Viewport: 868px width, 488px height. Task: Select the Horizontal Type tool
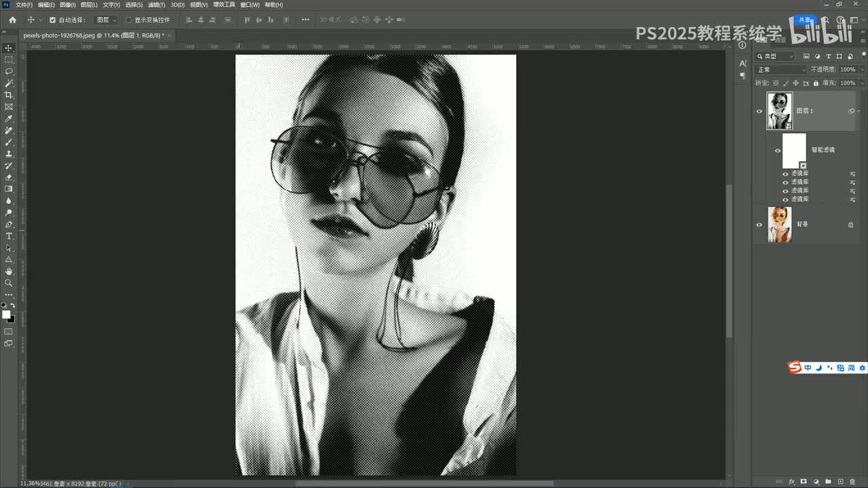[x=9, y=236]
